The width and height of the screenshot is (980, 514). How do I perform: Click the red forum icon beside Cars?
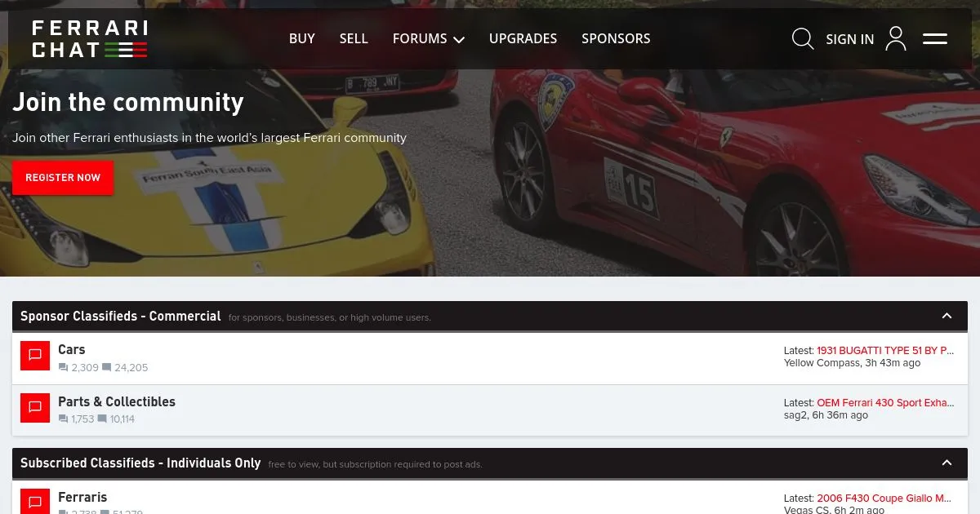click(x=35, y=355)
